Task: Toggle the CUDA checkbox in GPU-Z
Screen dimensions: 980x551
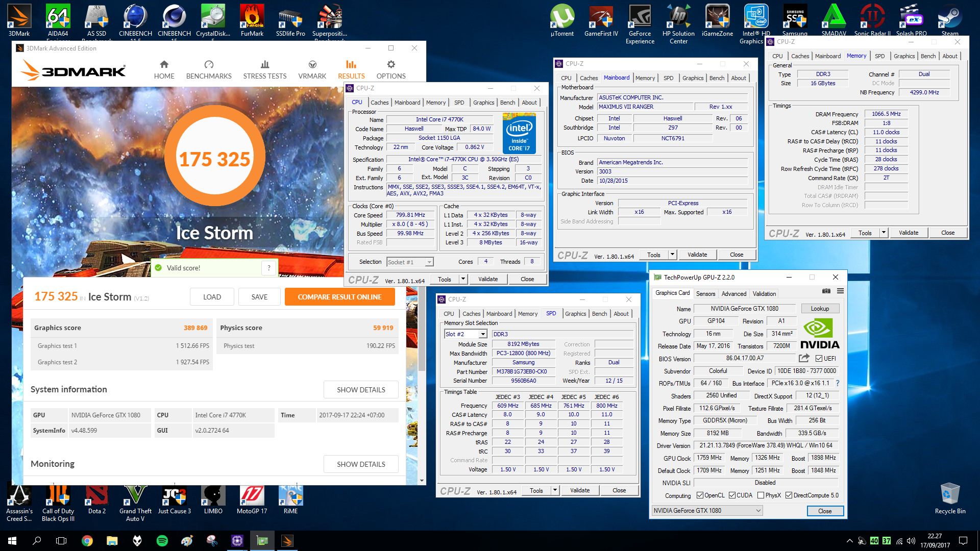Action: [732, 495]
